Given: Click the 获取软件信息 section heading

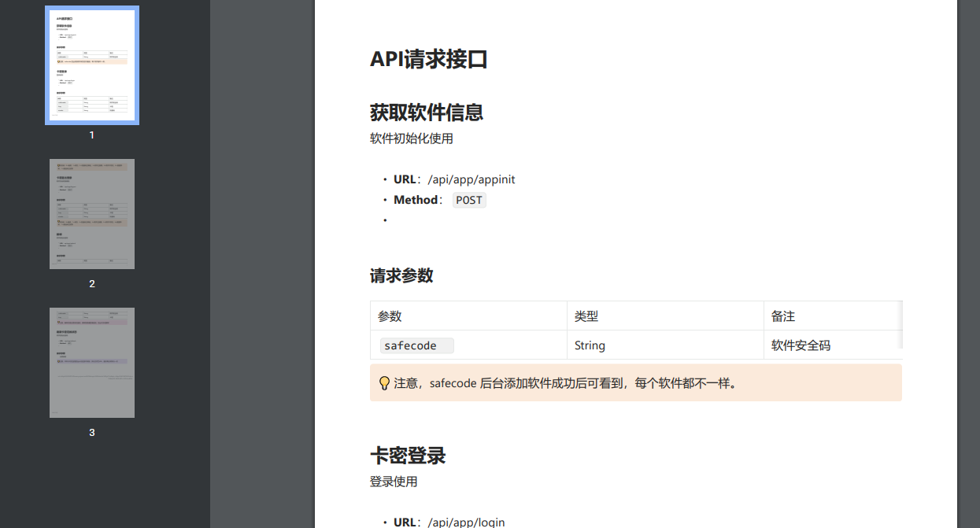Looking at the screenshot, I should click(427, 113).
